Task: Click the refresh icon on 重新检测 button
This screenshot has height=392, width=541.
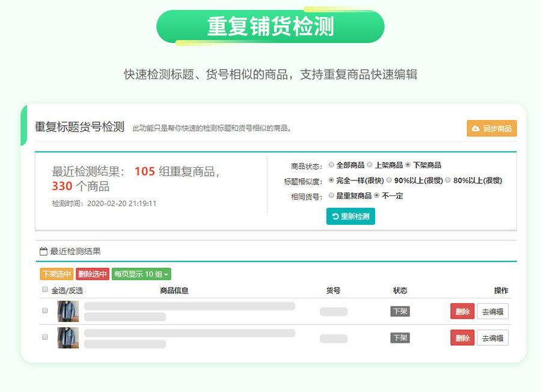Action: 335,216
